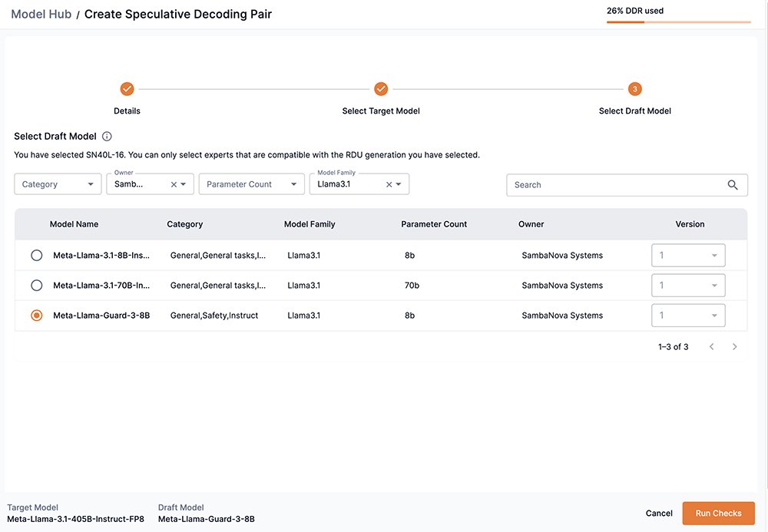The height and width of the screenshot is (532, 768).
Task: Click the DDR usage progress bar
Action: (x=678, y=22)
